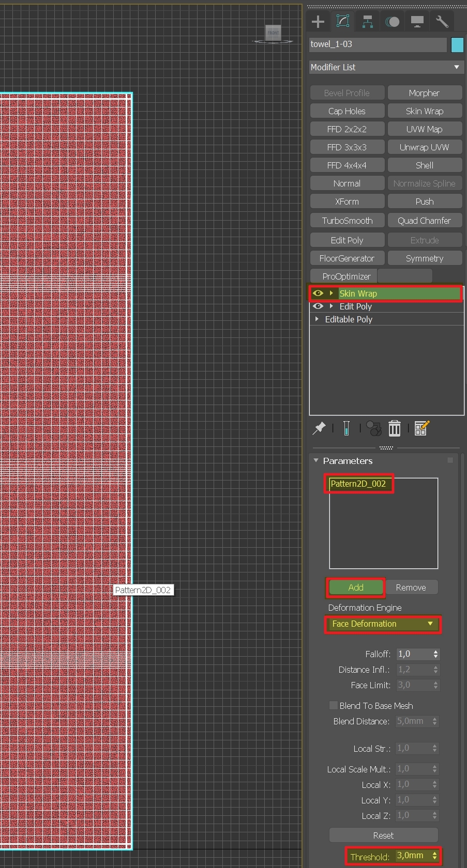This screenshot has height=868, width=467.
Task: Remove modifier with trash can icon
Action: pos(395,428)
